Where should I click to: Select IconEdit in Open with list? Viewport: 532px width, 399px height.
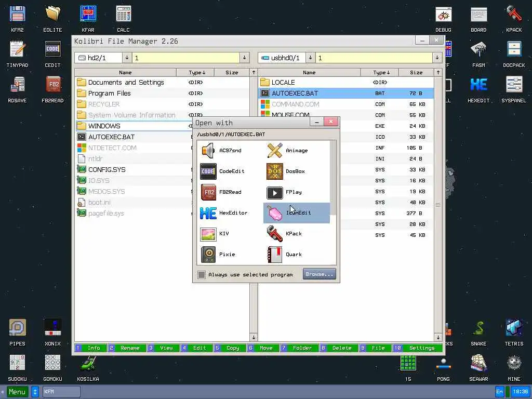(297, 212)
